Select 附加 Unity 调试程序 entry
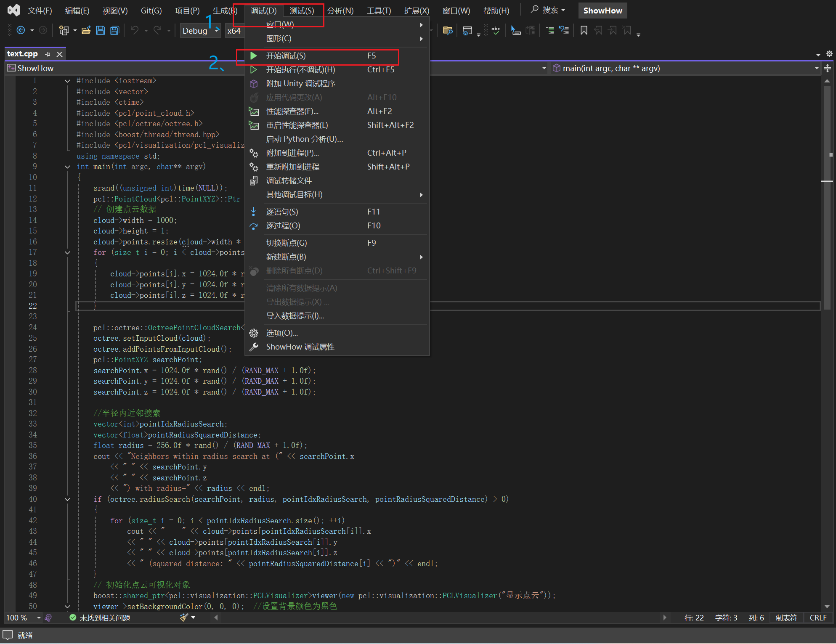Viewport: 836px width, 644px height. pos(337,84)
